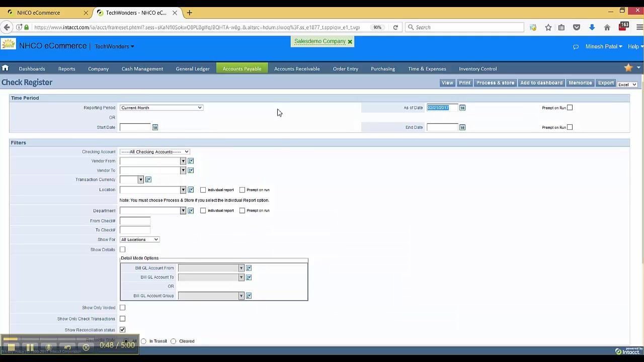Open Reporting Period dropdown
The image size is (644, 362).
coord(161,108)
